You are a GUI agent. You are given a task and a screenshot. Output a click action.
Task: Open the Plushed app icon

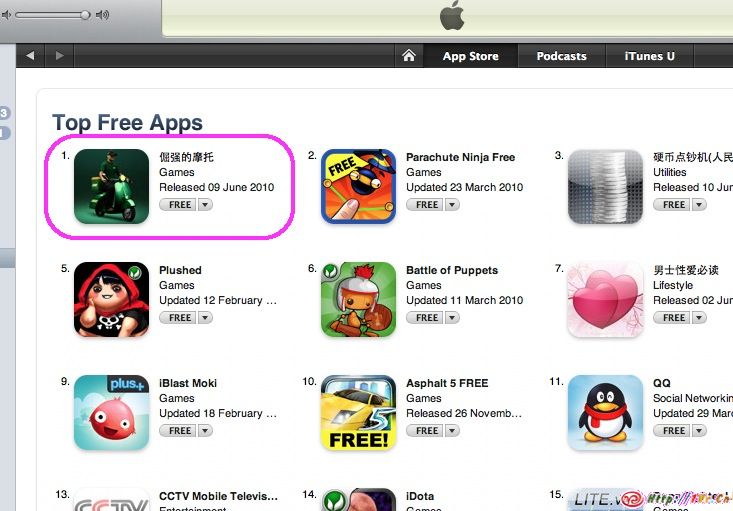click(111, 299)
